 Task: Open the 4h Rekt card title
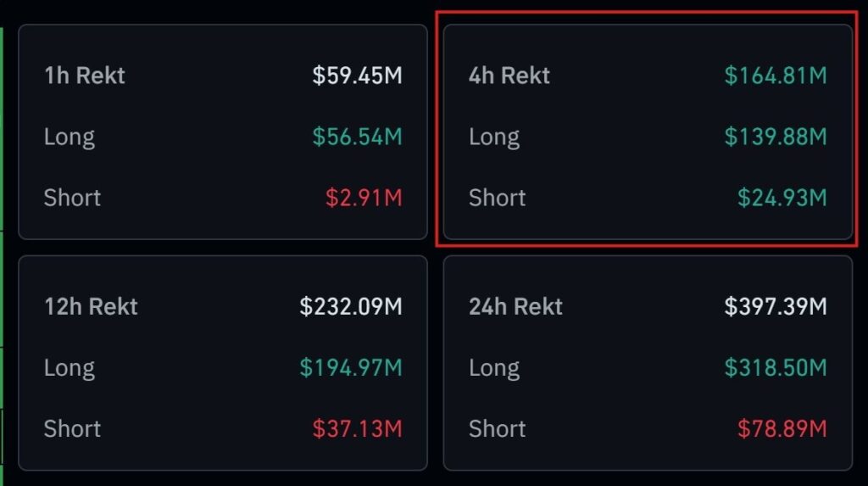(509, 75)
